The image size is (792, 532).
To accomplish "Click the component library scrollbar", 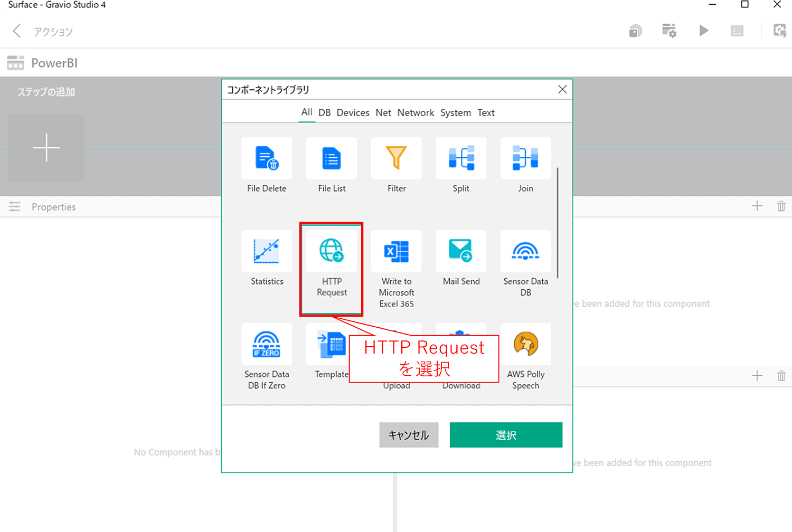I will point(558,223).
